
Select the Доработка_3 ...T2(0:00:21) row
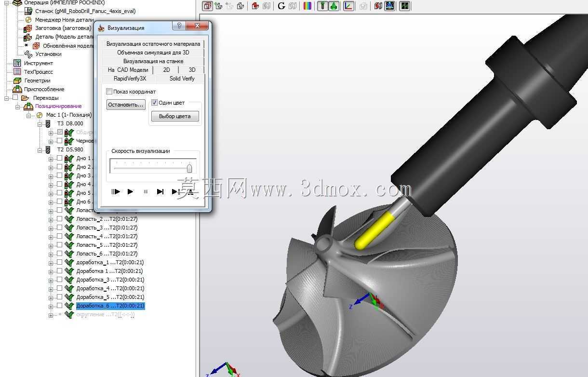[x=110, y=280]
